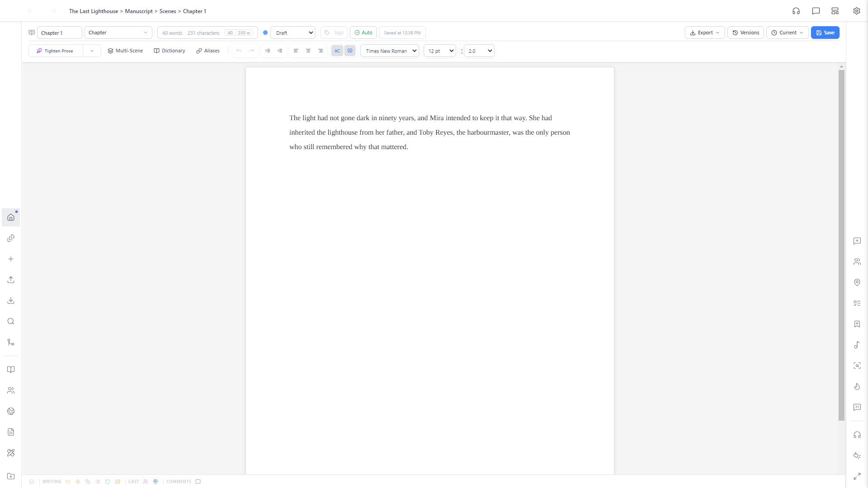Expand the Tighten Prose options arrow
This screenshot has width=868, height=488.
pyautogui.click(x=92, y=51)
